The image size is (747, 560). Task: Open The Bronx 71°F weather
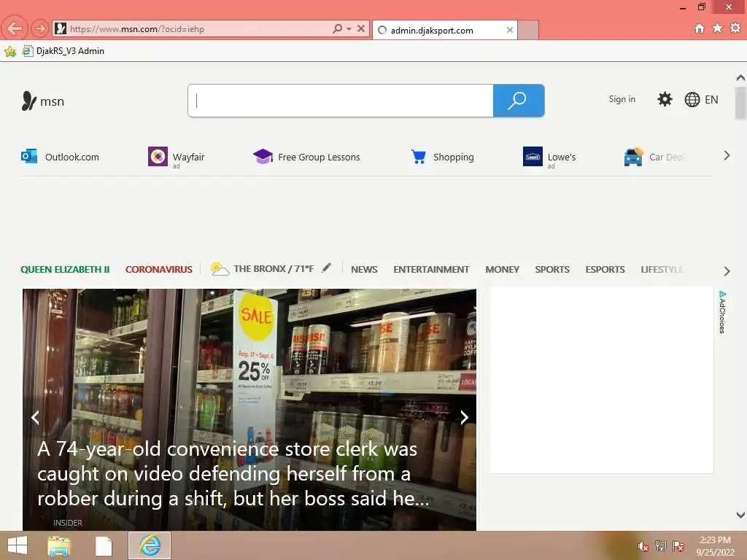click(x=274, y=268)
